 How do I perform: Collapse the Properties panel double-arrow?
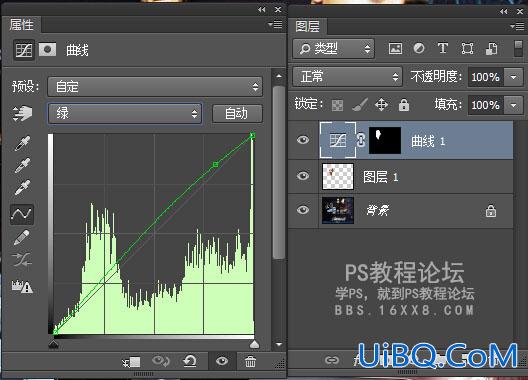pyautogui.click(x=262, y=10)
